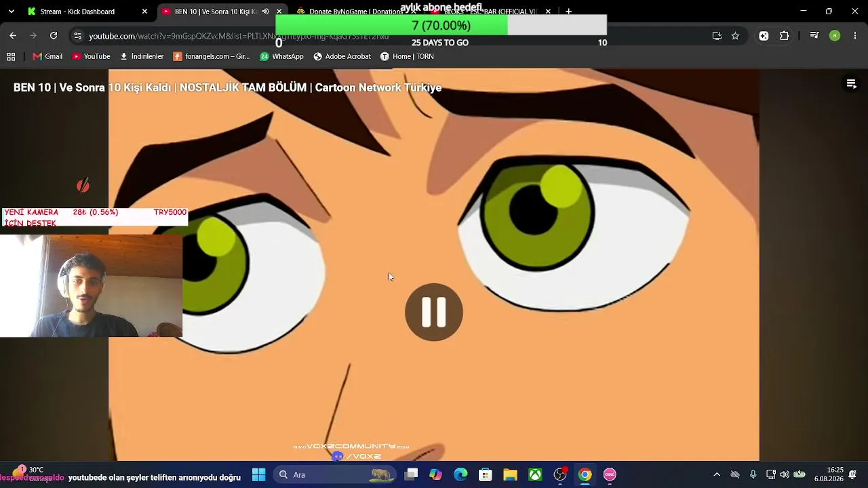This screenshot has height=488, width=868.
Task: Open the Chrome apps grid shortcut
Action: click(11, 56)
